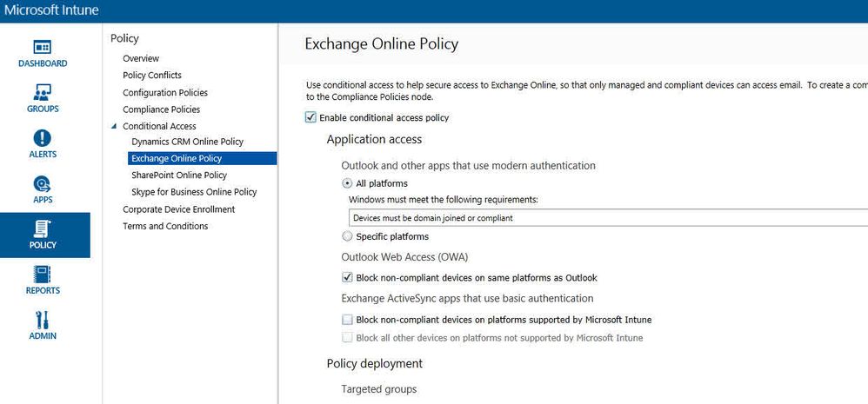Screen dimensions: 868x404
Task: Click Windows must meet the following requirements text
Action: click(x=444, y=200)
